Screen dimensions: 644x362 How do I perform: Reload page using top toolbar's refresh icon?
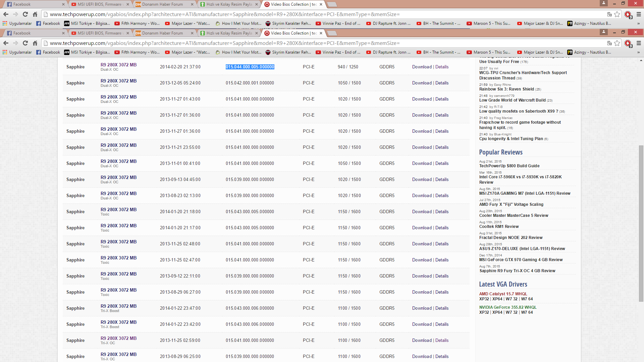point(25,14)
